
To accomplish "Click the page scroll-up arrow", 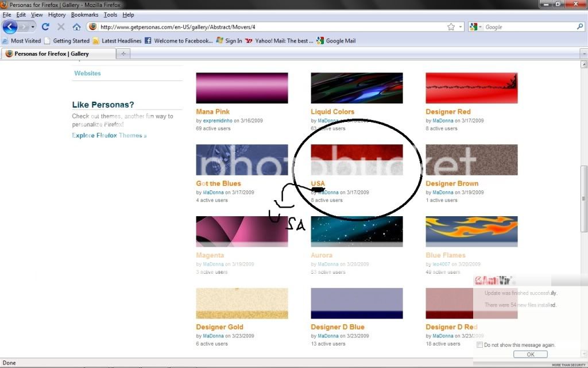I will 584,64.
